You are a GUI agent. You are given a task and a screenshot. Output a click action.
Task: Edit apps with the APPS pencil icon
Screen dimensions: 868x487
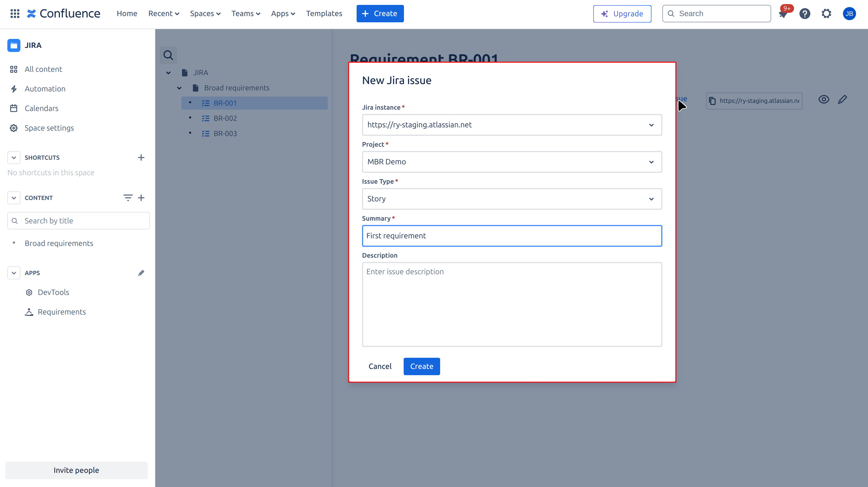[x=141, y=273]
